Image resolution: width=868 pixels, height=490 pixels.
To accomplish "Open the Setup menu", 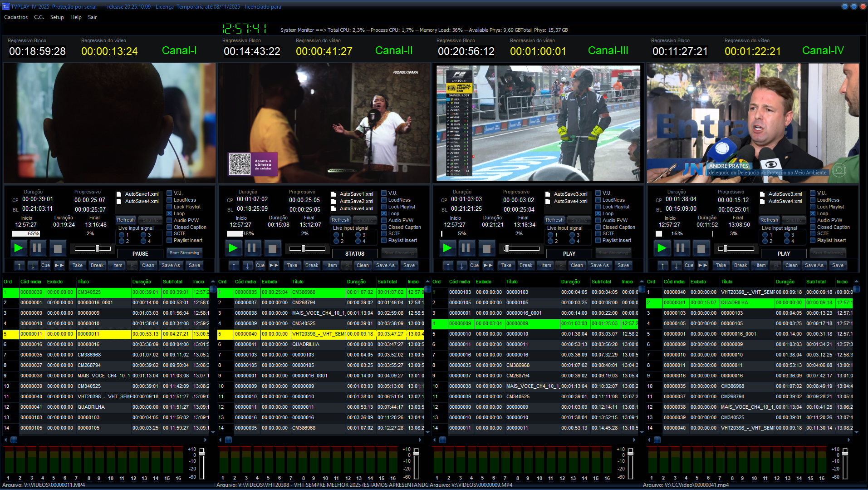I will (x=57, y=17).
